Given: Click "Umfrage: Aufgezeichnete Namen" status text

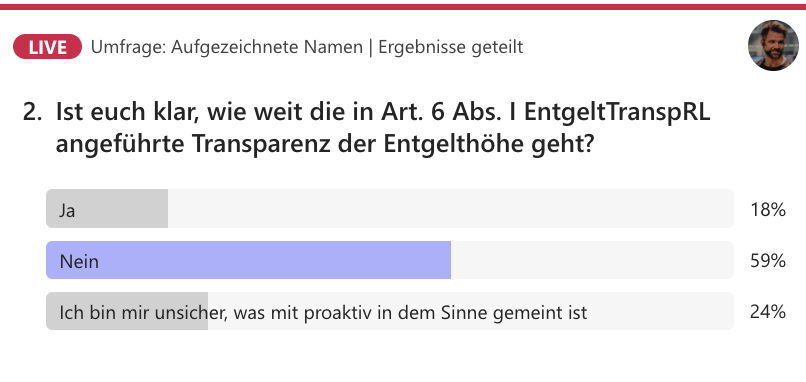Looking at the screenshot, I should tap(227, 47).
